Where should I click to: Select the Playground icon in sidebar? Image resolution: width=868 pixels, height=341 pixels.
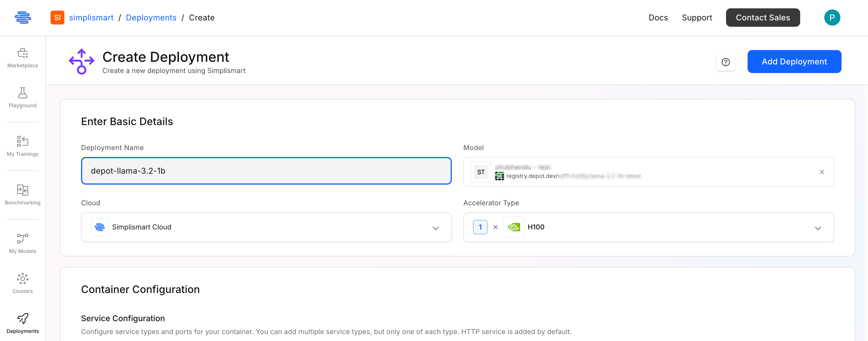tap(22, 97)
